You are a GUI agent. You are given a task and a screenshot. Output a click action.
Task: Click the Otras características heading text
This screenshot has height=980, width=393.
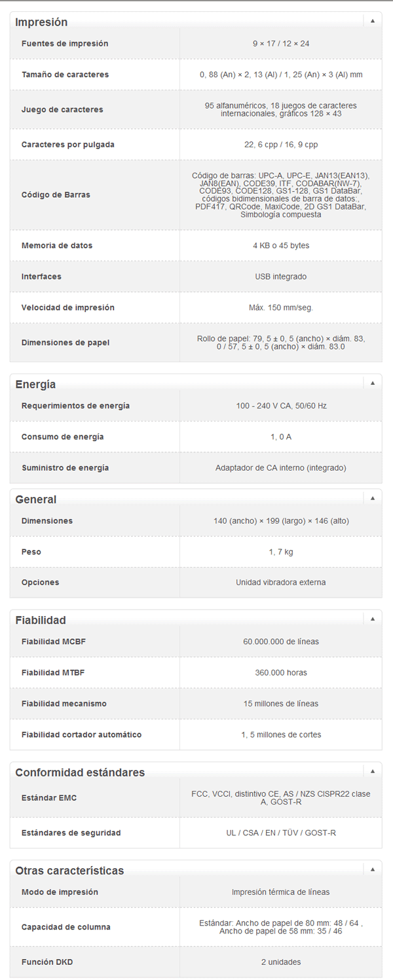tap(69, 871)
